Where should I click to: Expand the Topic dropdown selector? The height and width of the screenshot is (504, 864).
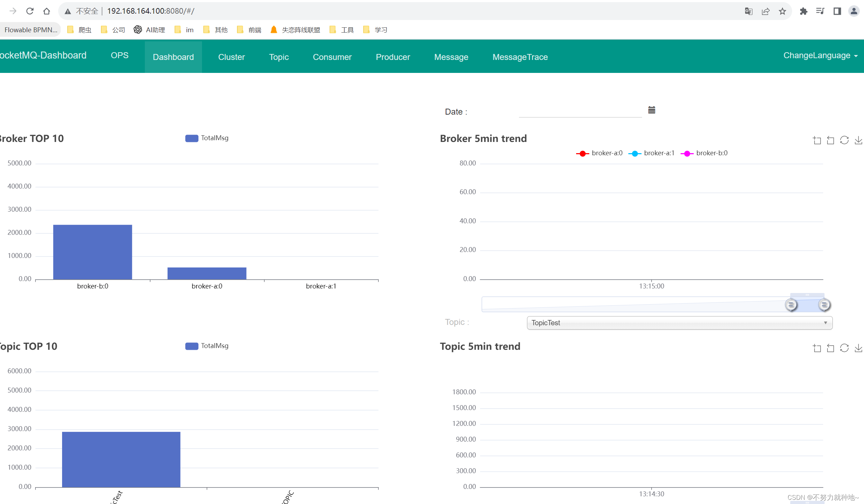click(824, 323)
